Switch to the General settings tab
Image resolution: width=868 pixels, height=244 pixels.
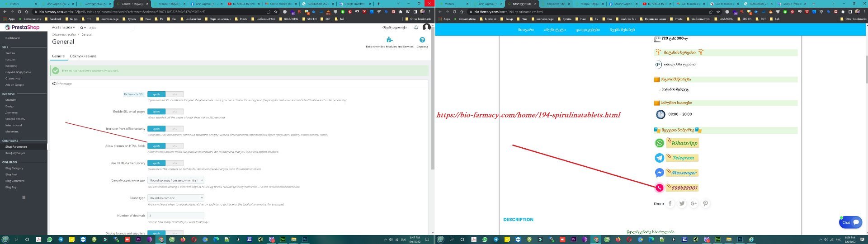coord(59,56)
